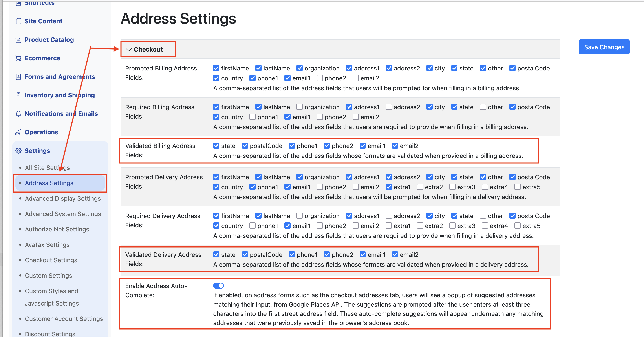Image resolution: width=644 pixels, height=337 pixels.
Task: Select Address Settings in sidebar
Action: coord(49,183)
